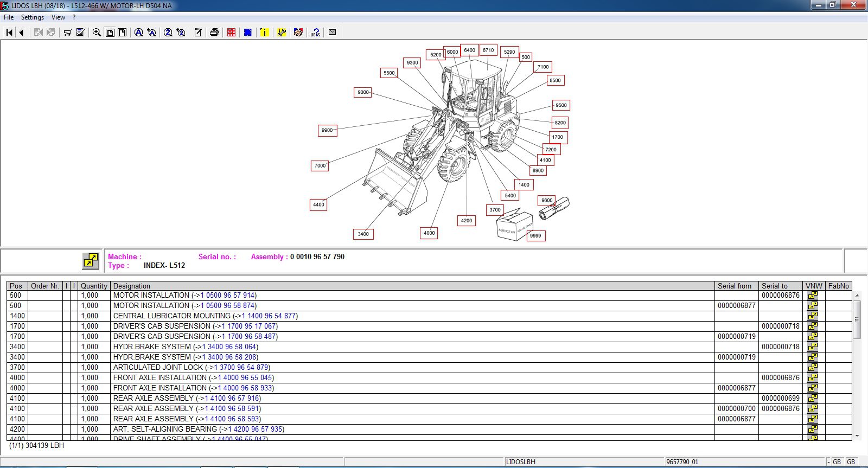
Task: Print using the printer icon
Action: point(214,33)
